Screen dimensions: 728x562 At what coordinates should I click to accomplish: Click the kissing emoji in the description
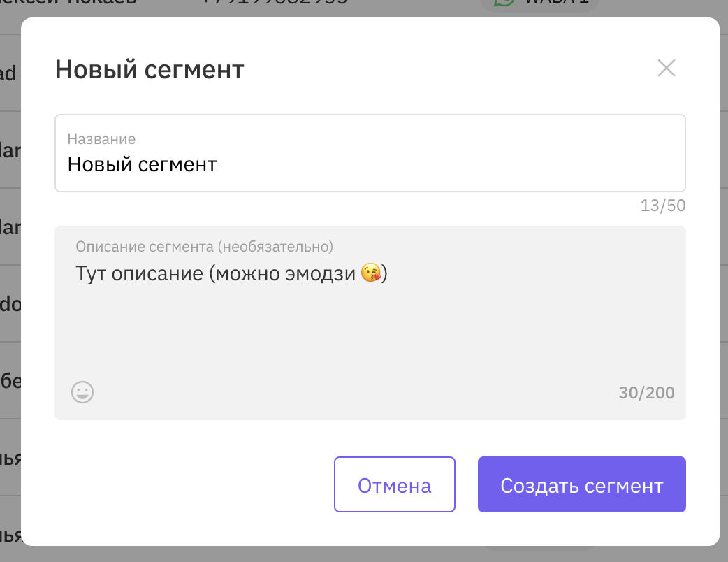(370, 273)
